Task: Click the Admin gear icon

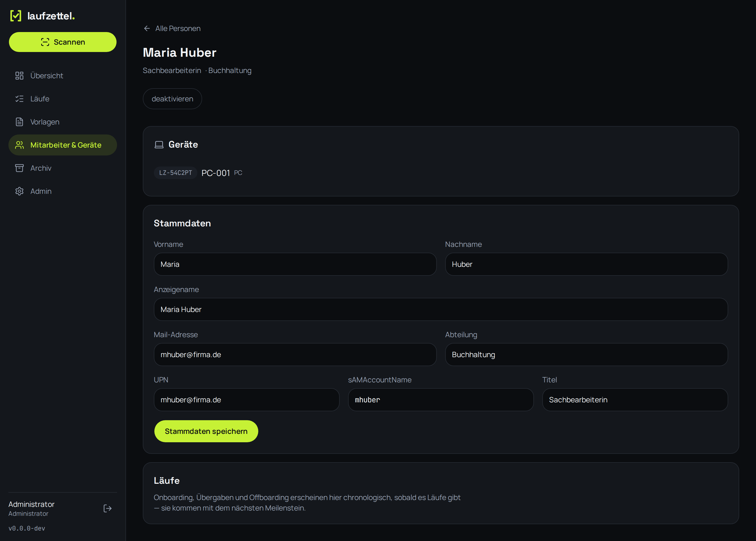Action: 19,191
